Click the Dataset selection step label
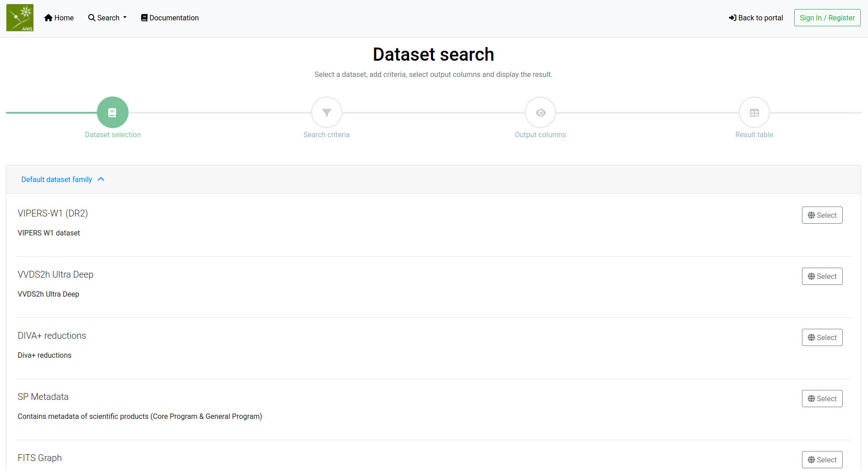The width and height of the screenshot is (868, 471). [113, 135]
